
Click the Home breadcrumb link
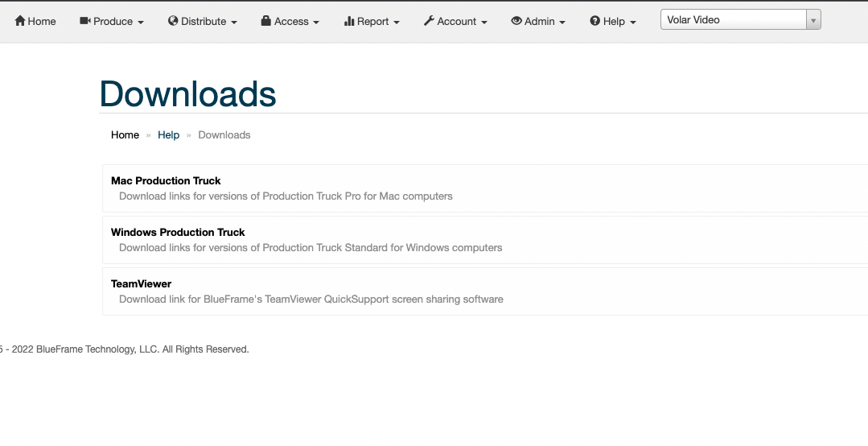(125, 135)
